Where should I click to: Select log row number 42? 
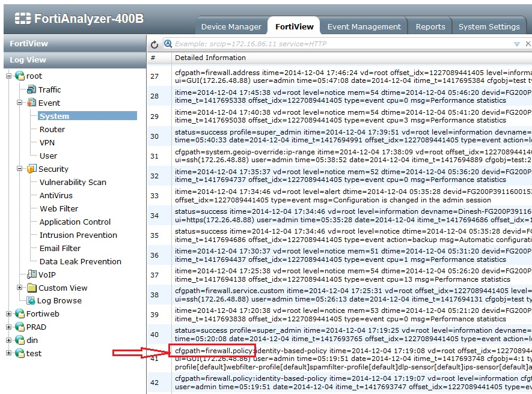[x=340, y=383]
